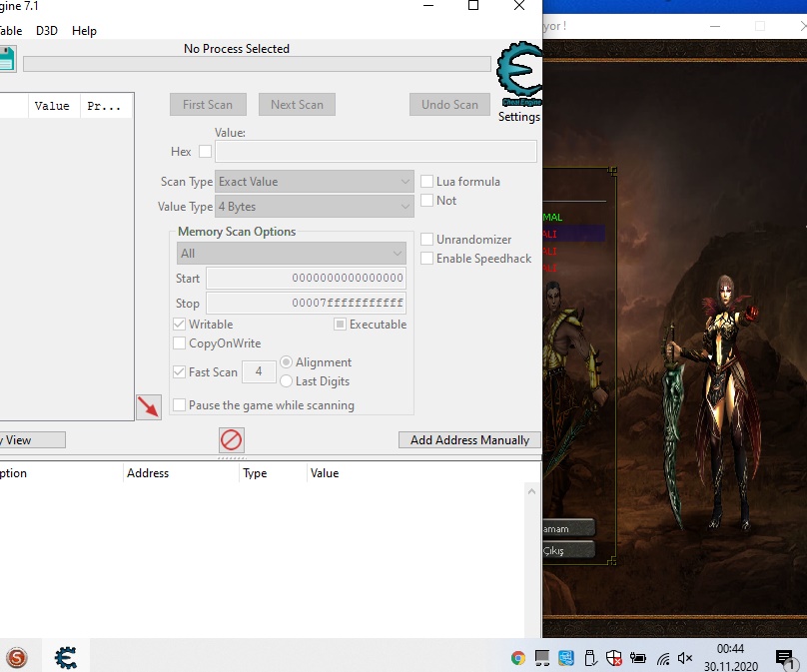Image resolution: width=807 pixels, height=672 pixels.
Task: Click the monitor device tray icon
Action: point(542,658)
